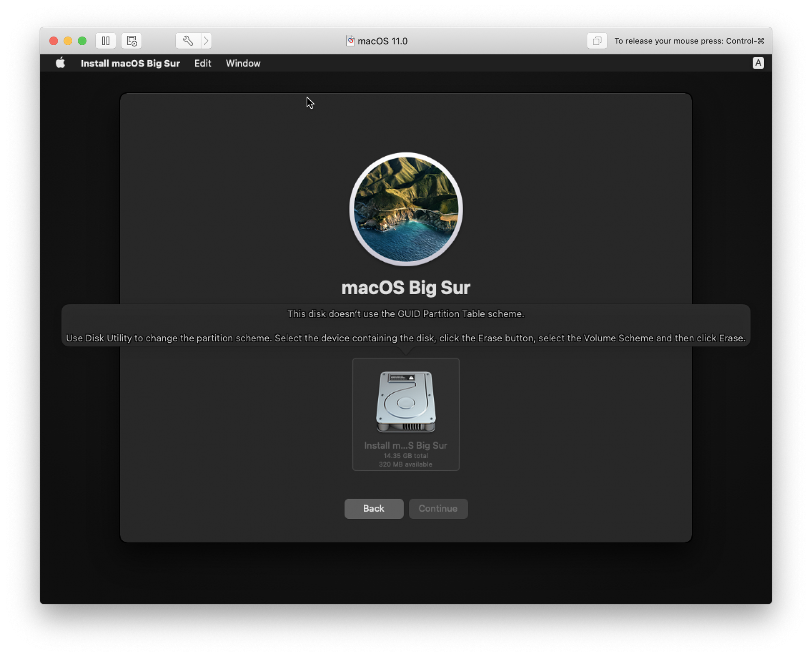Open the snapshot tool in the VM toolbar

[131, 41]
